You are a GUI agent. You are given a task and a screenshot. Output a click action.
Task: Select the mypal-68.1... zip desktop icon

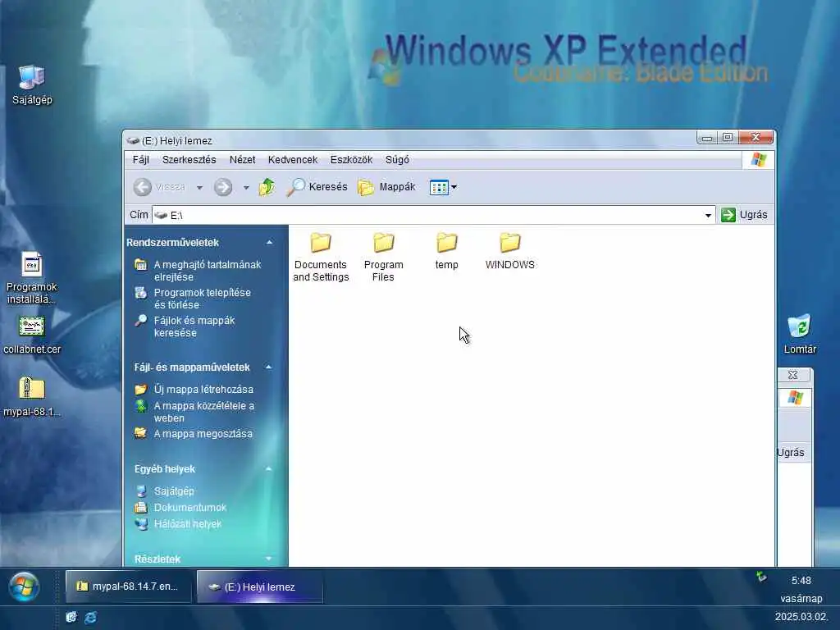(x=32, y=397)
